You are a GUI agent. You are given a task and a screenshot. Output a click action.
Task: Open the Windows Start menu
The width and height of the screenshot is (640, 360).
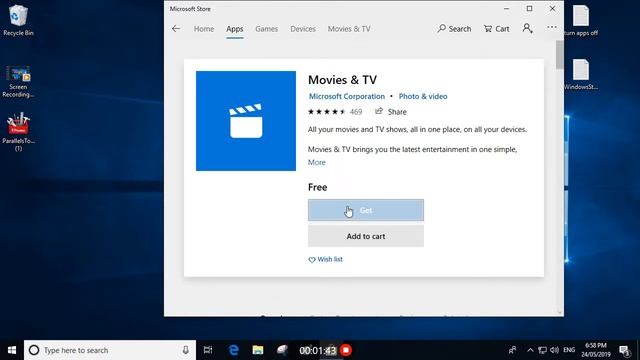point(12,350)
